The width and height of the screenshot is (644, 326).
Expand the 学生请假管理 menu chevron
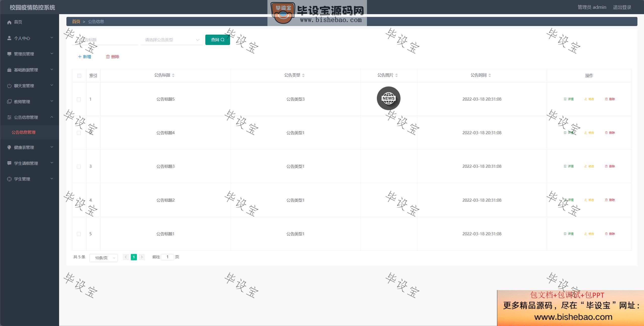pos(52,163)
